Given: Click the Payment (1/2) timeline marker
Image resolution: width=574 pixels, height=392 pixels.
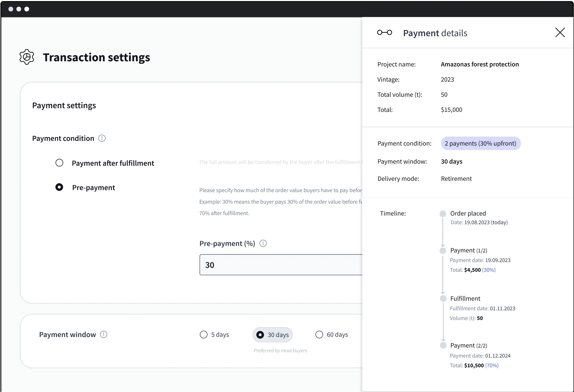Looking at the screenshot, I should click(x=443, y=251).
